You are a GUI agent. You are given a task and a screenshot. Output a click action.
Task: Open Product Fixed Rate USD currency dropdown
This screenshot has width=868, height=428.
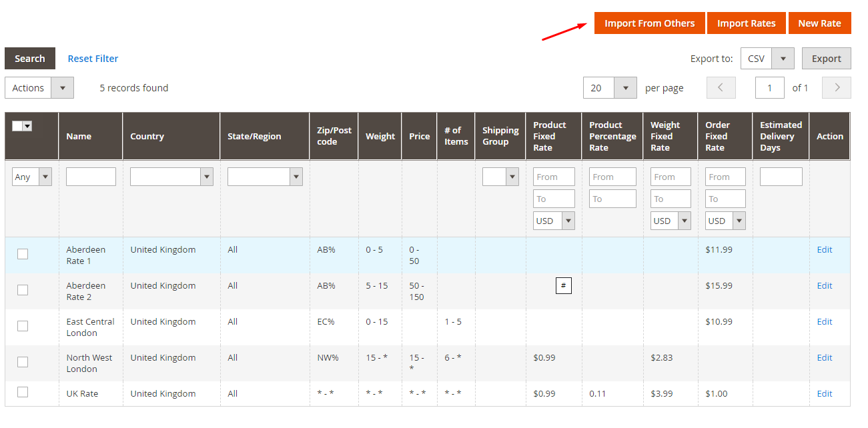coord(554,221)
